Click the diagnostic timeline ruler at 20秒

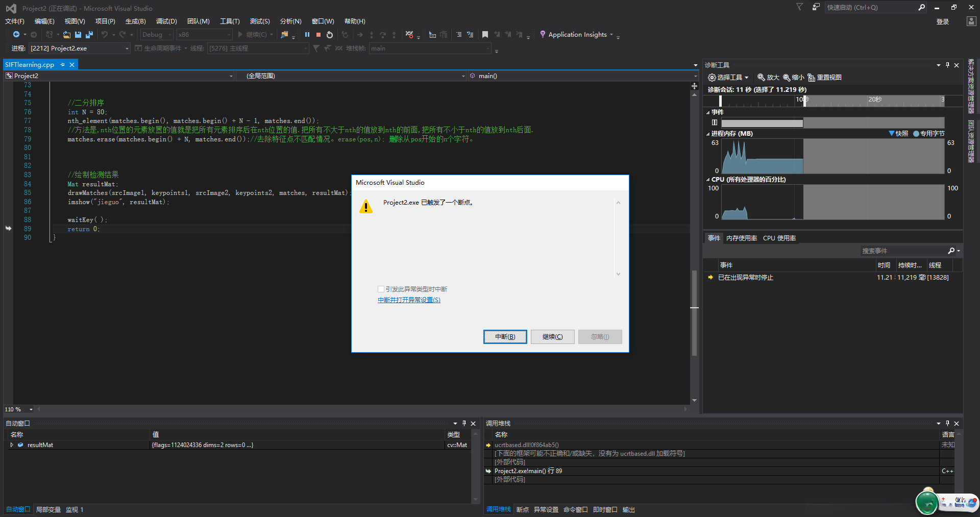[x=874, y=100]
